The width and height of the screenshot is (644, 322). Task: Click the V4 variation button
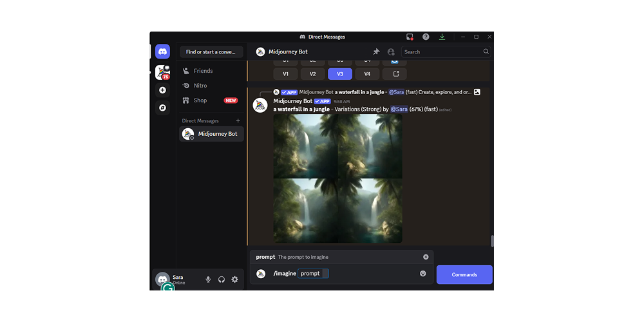point(367,74)
